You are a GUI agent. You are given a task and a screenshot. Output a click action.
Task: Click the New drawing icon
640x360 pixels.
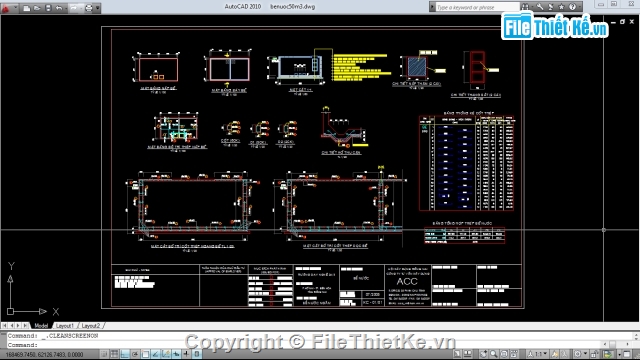(x=27, y=8)
